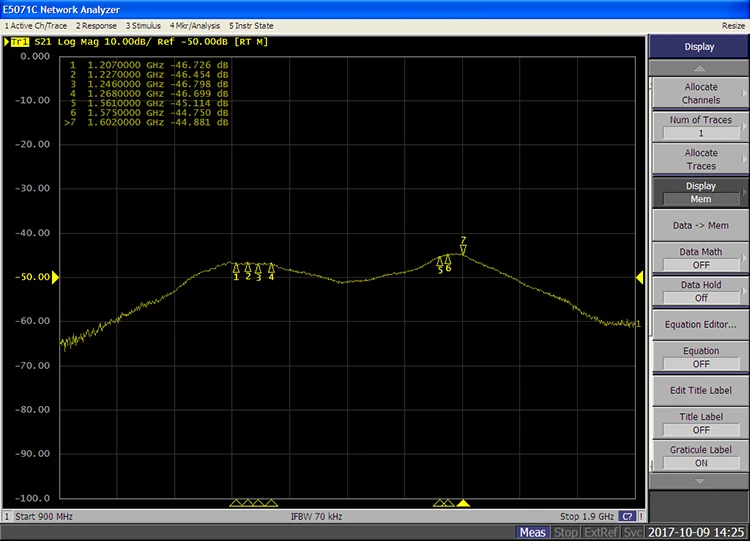
Task: Open the Data Hold Off submenu
Action: pyautogui.click(x=700, y=291)
